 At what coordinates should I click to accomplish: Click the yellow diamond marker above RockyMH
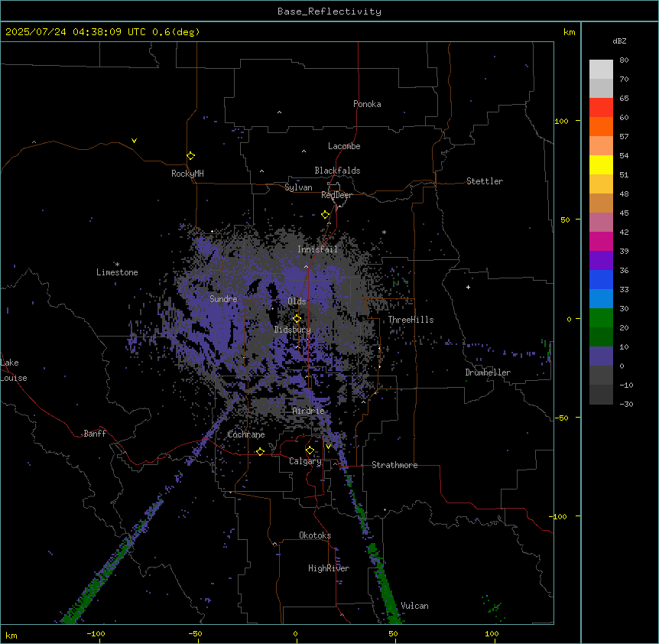coord(190,155)
